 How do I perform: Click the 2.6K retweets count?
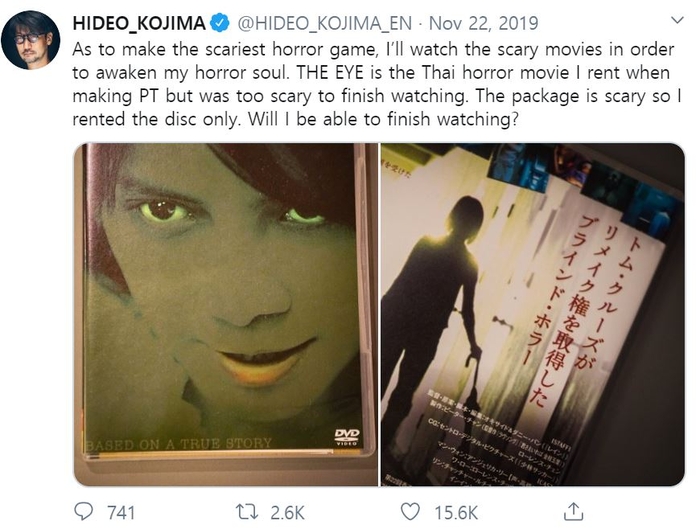[288, 513]
